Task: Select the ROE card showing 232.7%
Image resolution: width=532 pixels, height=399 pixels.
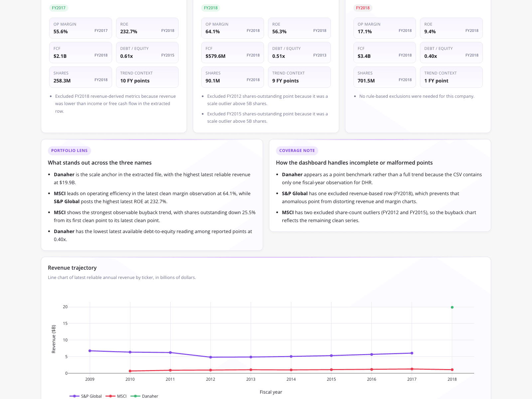Action: [147, 28]
